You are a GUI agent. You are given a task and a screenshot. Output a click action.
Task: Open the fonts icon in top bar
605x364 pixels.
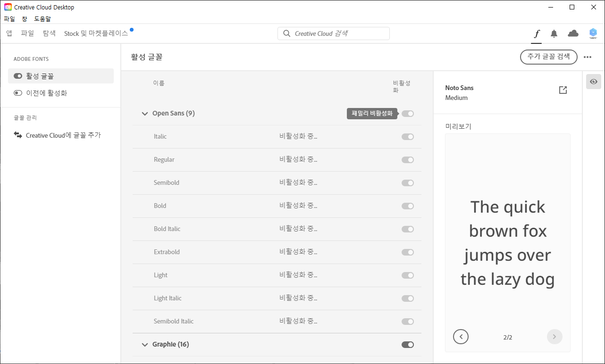pos(537,33)
